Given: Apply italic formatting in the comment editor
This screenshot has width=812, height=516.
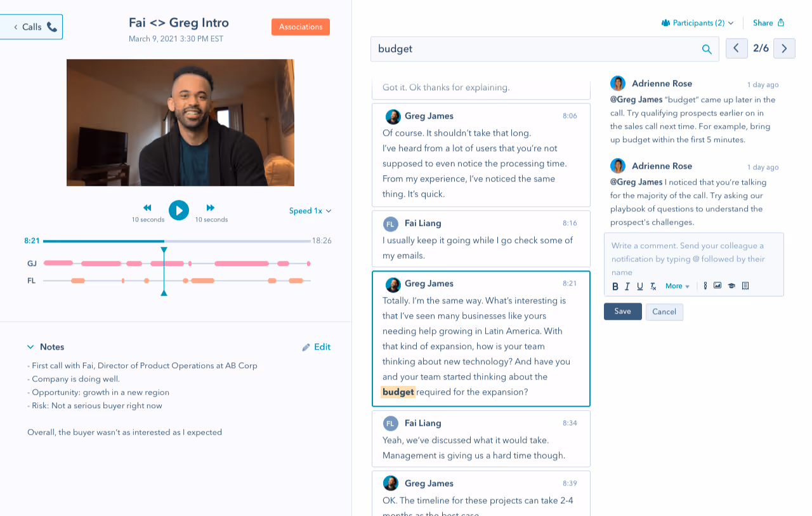Looking at the screenshot, I should tap(627, 286).
